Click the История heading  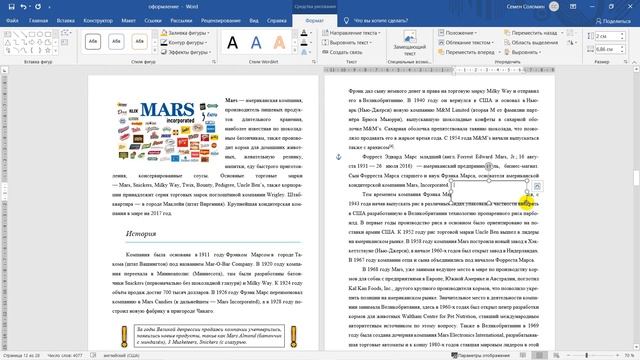coord(141,233)
